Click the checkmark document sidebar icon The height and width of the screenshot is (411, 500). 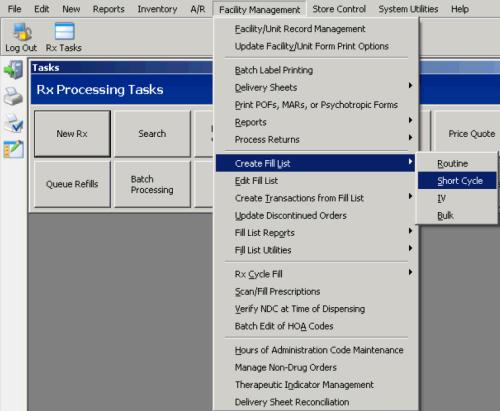pyautogui.click(x=13, y=123)
